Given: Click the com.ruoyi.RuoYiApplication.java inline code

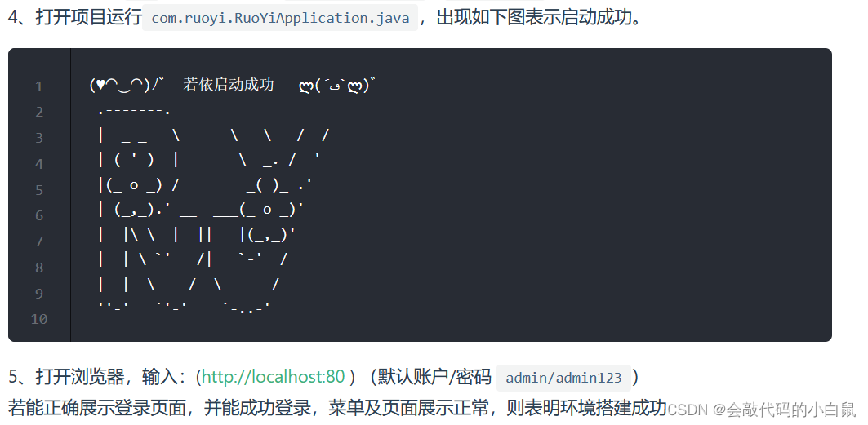Looking at the screenshot, I should 280,18.
